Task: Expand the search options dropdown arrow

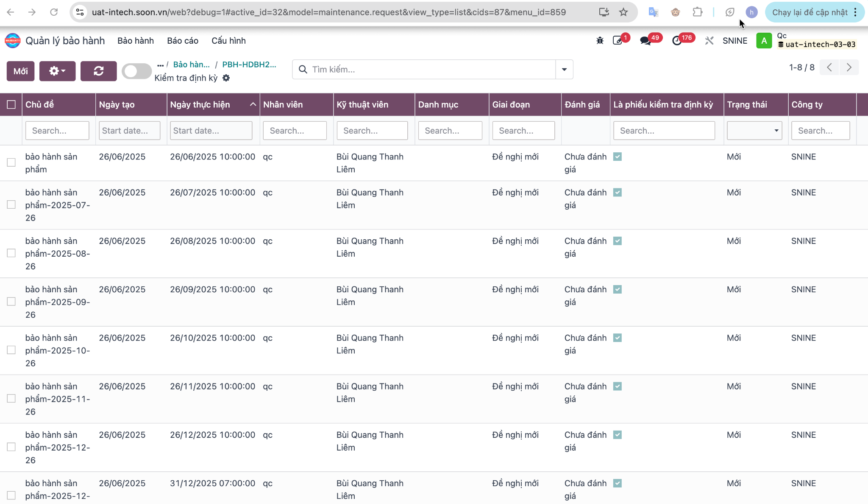Action: tap(564, 69)
